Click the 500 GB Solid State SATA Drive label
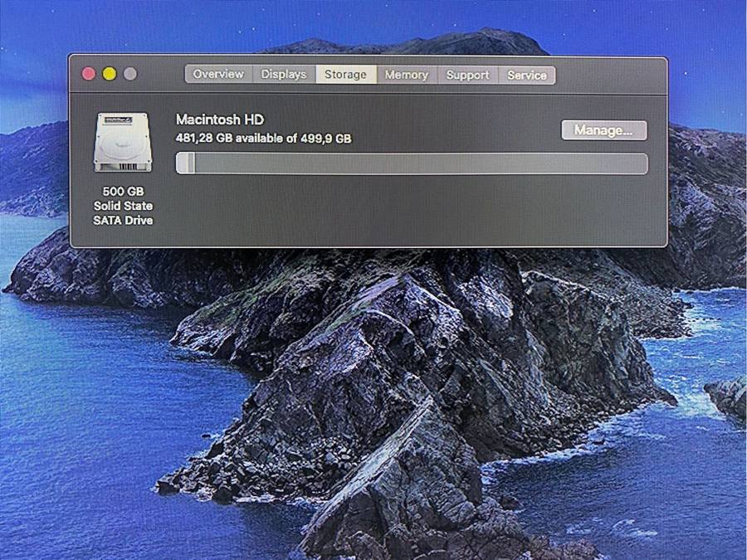Screen dimensions: 747x560 point(123,206)
